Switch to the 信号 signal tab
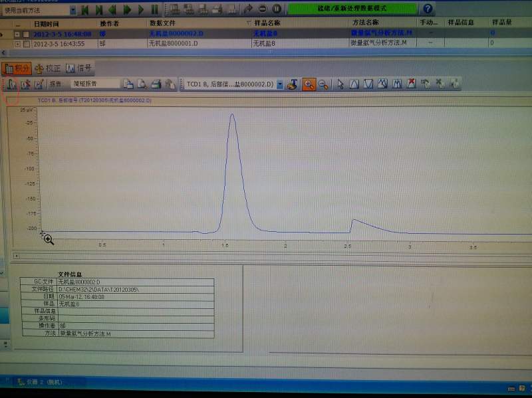The image size is (532, 398). tap(78, 68)
